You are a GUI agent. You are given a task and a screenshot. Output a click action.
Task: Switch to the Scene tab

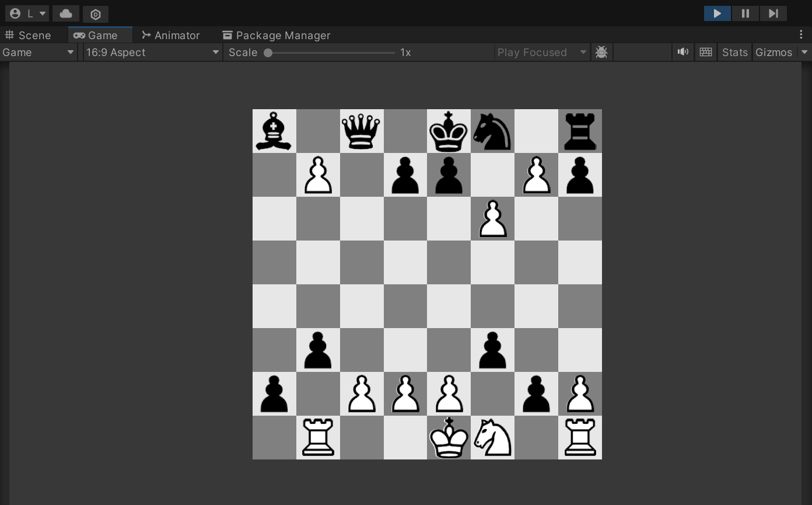28,35
